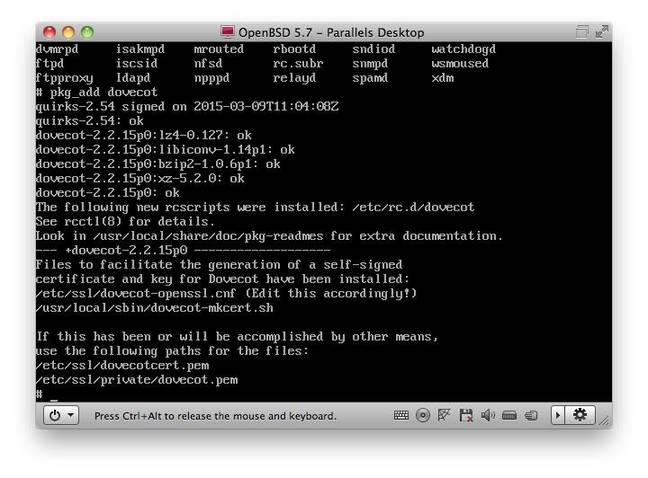648x478 pixels.
Task: Click 'spamd' in the directory listing
Action: coord(370,78)
